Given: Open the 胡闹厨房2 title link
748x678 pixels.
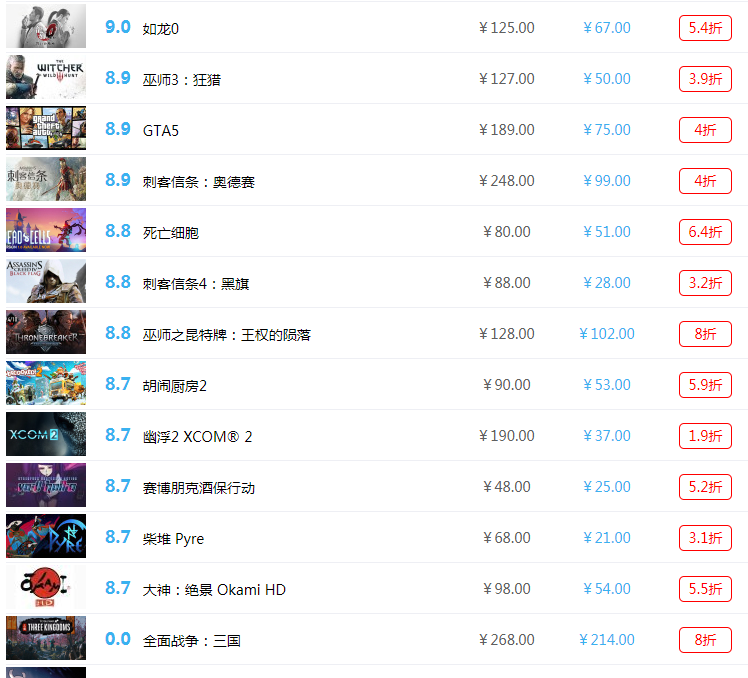Looking at the screenshot, I should pos(175,386).
